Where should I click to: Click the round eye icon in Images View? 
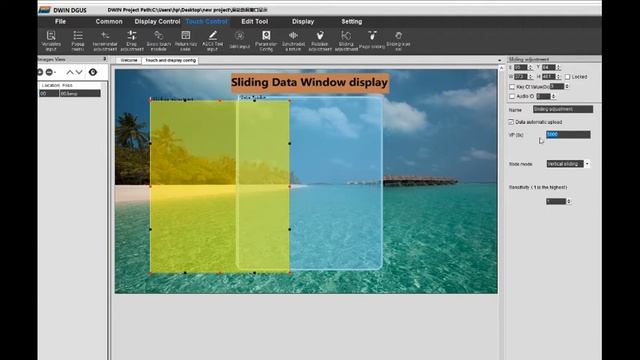tap(93, 72)
